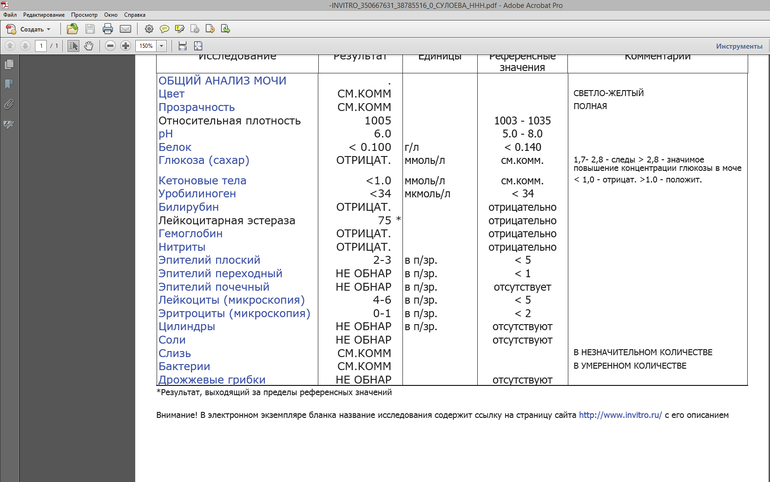Click the save diskette icon
770x482 pixels.
90,29
